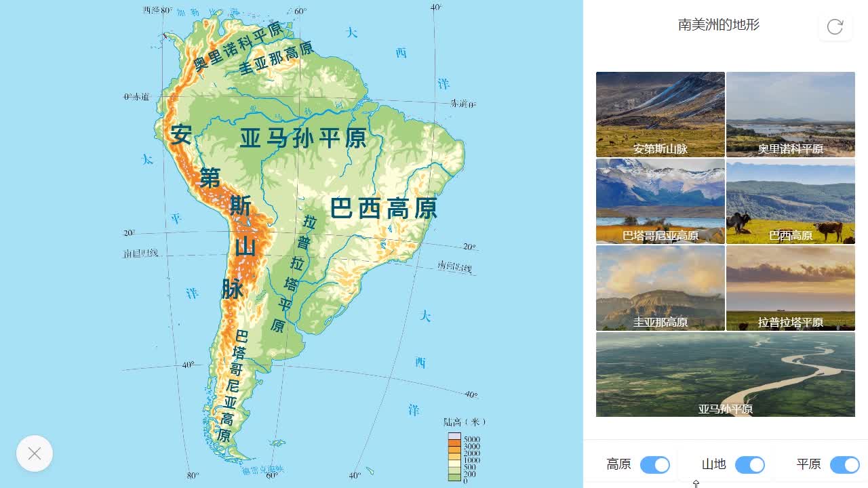868x488 pixels.
Task: Click the 圭亚那高原 label on the map
Action: pos(276,58)
